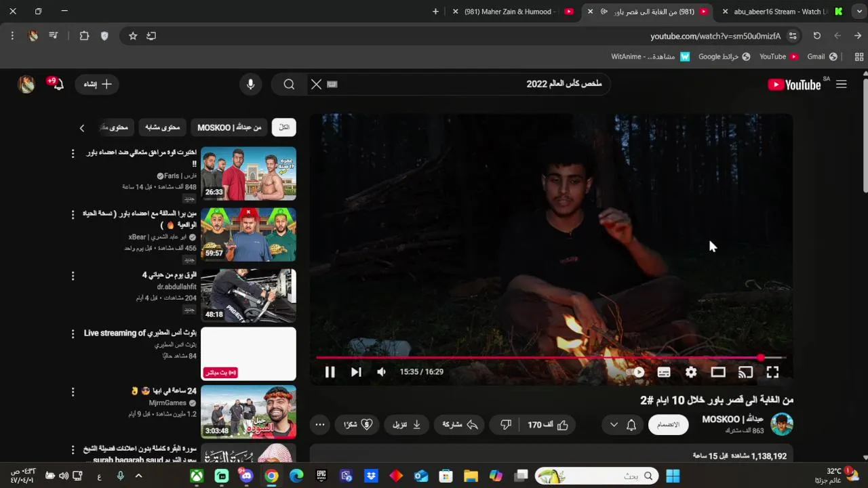
Task: Open MOSKOO channel avatar
Action: tap(782, 424)
